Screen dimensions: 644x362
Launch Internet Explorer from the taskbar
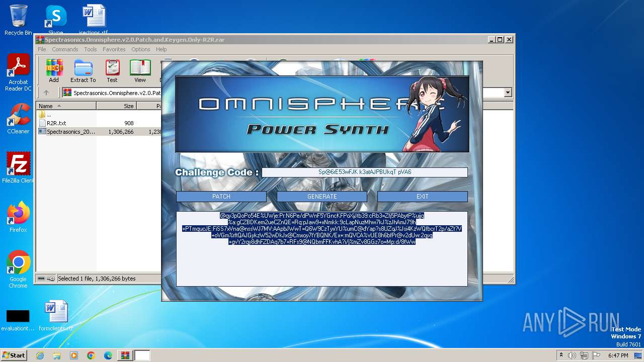point(40,355)
